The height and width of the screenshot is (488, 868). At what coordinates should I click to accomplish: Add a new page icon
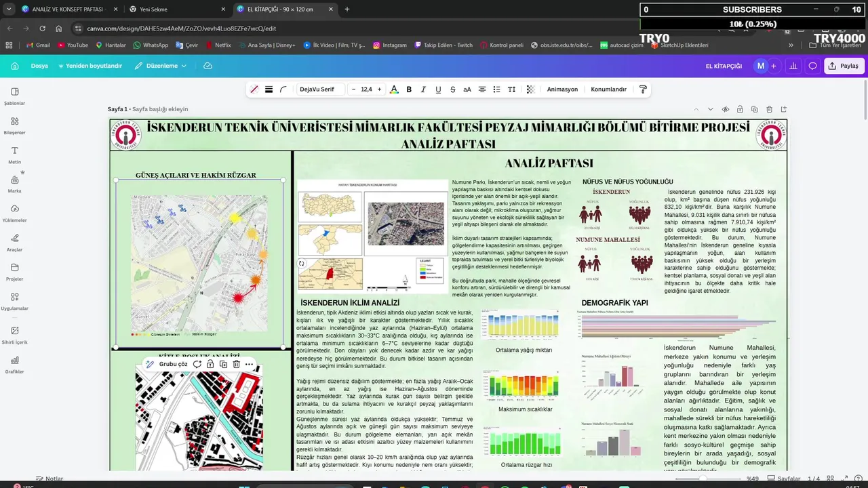pos(784,109)
